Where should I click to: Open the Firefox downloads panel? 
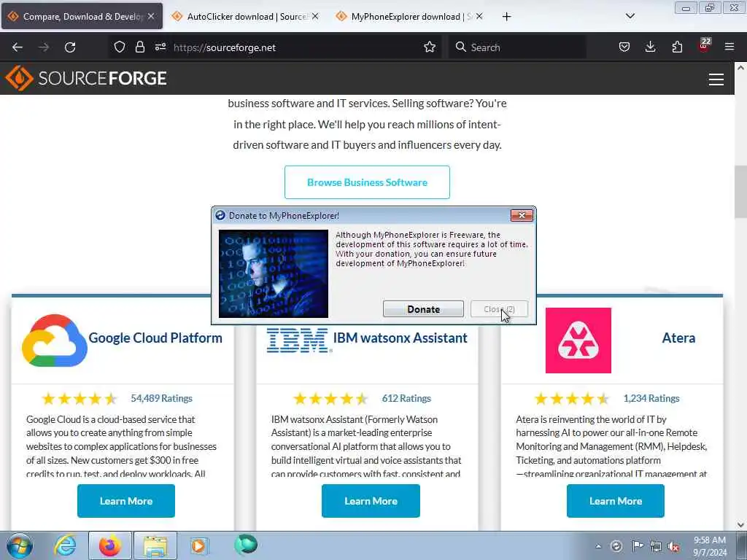[x=650, y=47]
